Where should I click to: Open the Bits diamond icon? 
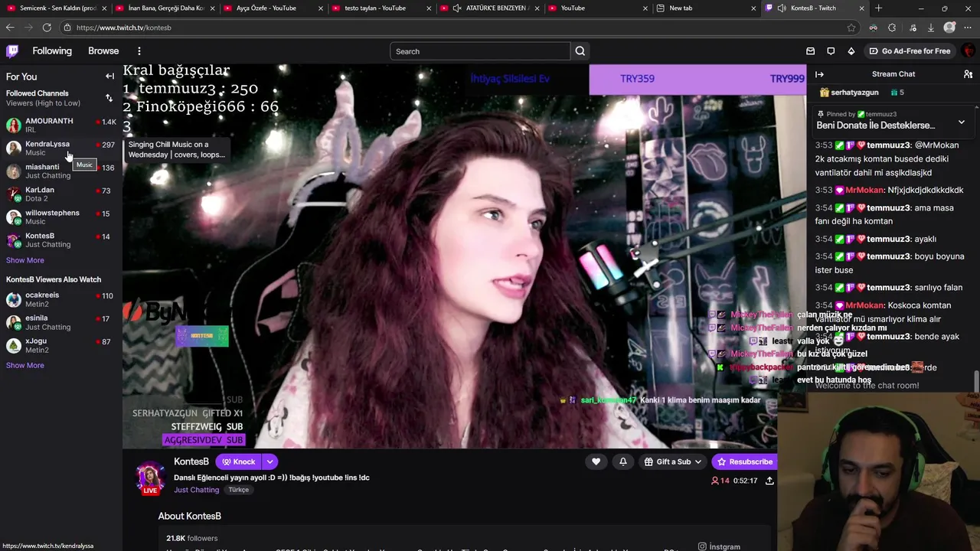pos(851,51)
